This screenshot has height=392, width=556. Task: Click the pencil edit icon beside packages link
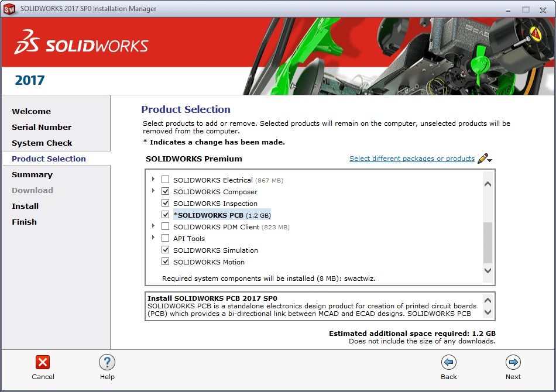pyautogui.click(x=483, y=159)
